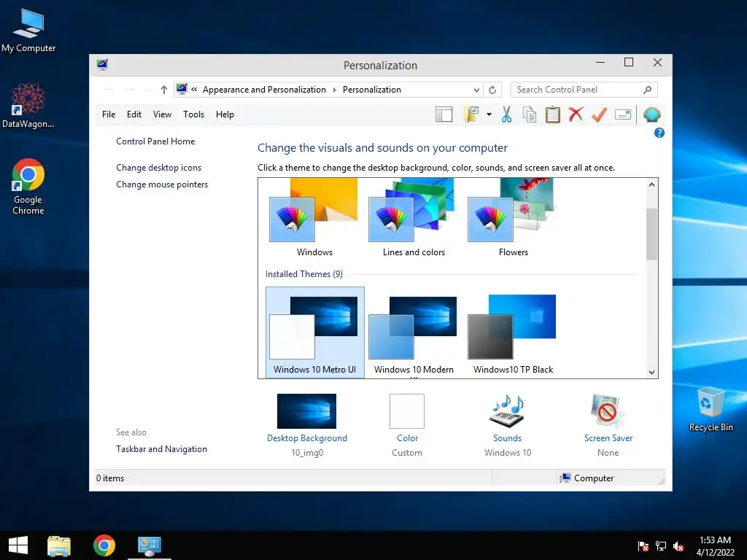Open the View menu
Image resolution: width=747 pixels, height=560 pixels.
point(162,114)
